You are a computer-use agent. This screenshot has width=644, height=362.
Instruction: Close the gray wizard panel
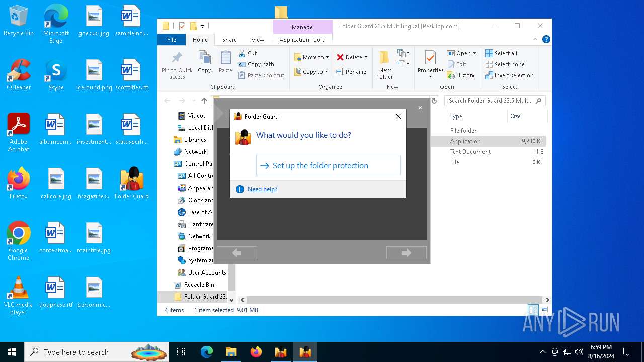click(x=420, y=108)
